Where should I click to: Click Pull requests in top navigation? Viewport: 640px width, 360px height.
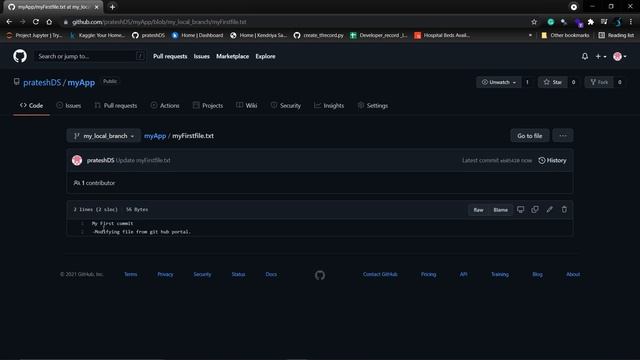[170, 56]
